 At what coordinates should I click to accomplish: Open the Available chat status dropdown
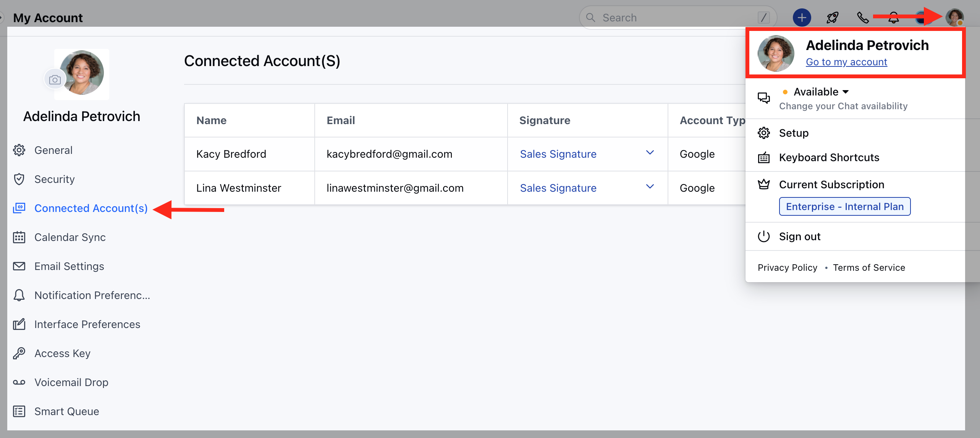pyautogui.click(x=817, y=92)
